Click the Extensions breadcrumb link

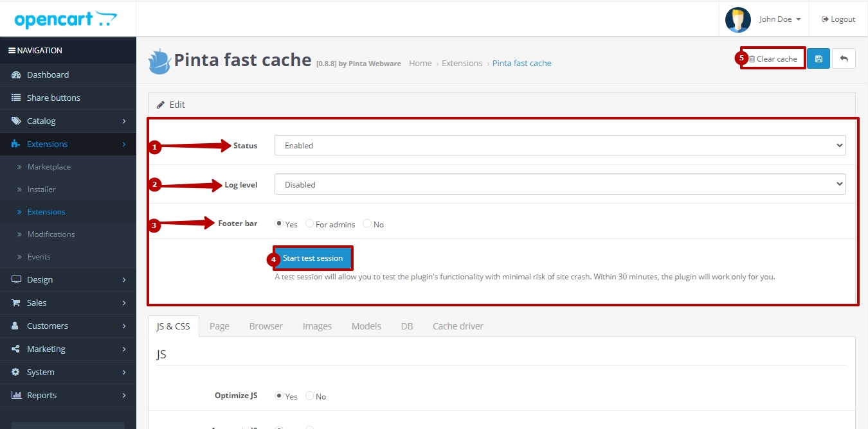[x=462, y=63]
